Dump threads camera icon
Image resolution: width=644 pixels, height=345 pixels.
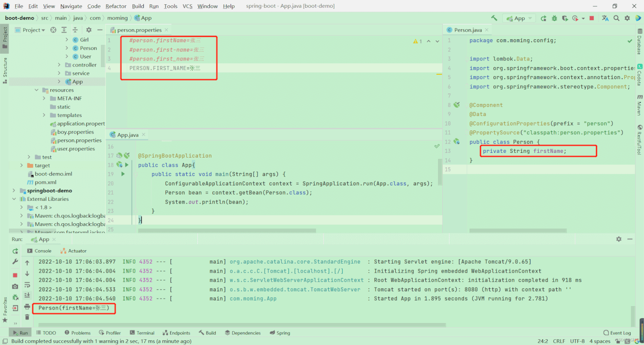click(x=15, y=286)
